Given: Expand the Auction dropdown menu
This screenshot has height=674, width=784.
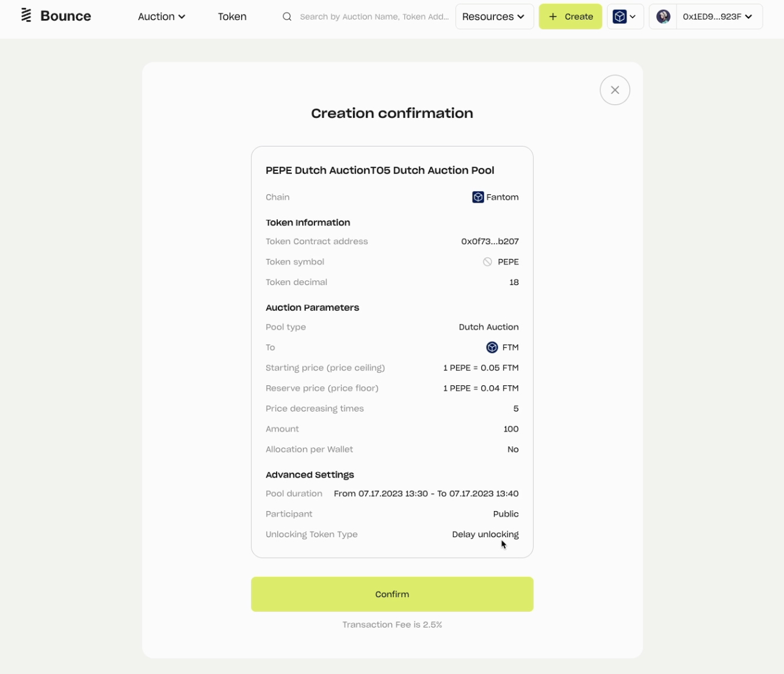Looking at the screenshot, I should (161, 16).
